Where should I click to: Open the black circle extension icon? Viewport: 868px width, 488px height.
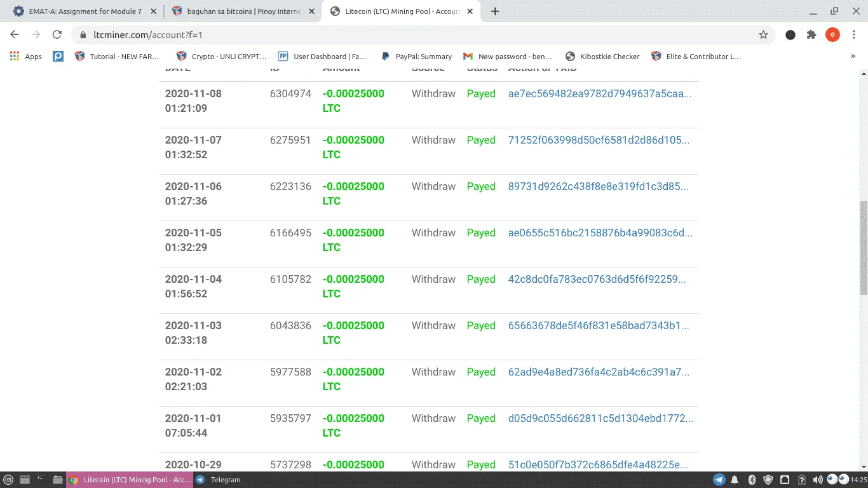click(790, 35)
